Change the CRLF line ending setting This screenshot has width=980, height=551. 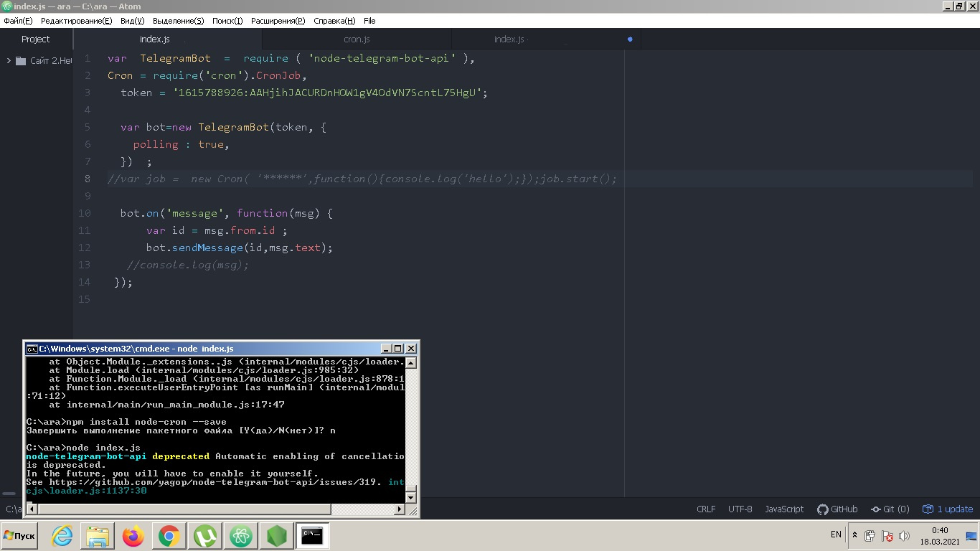pos(706,509)
